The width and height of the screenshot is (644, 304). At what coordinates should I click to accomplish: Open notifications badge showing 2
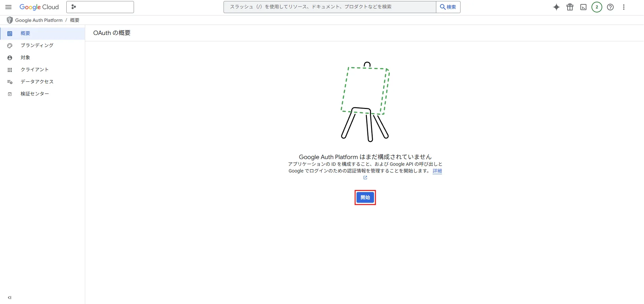point(597,7)
